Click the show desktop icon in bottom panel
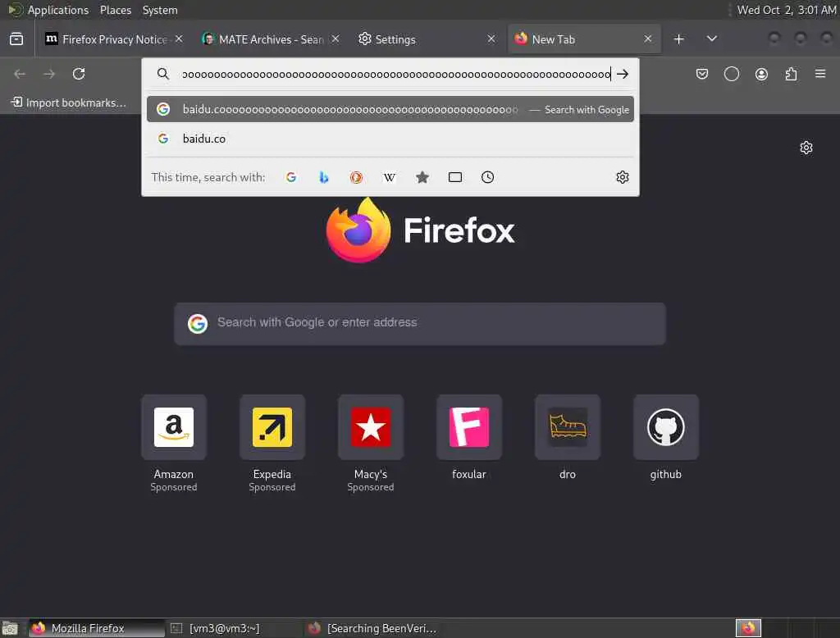Viewport: 840px width, 638px height. [x=10, y=628]
